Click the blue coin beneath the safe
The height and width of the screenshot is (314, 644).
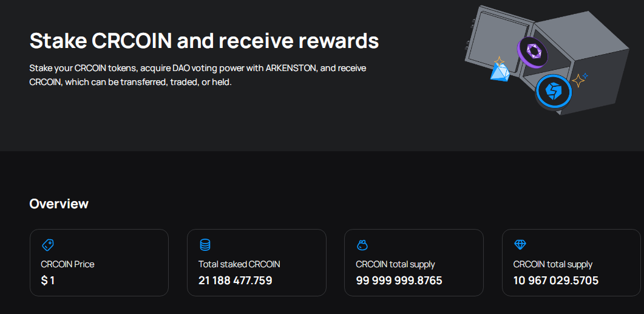click(x=553, y=92)
